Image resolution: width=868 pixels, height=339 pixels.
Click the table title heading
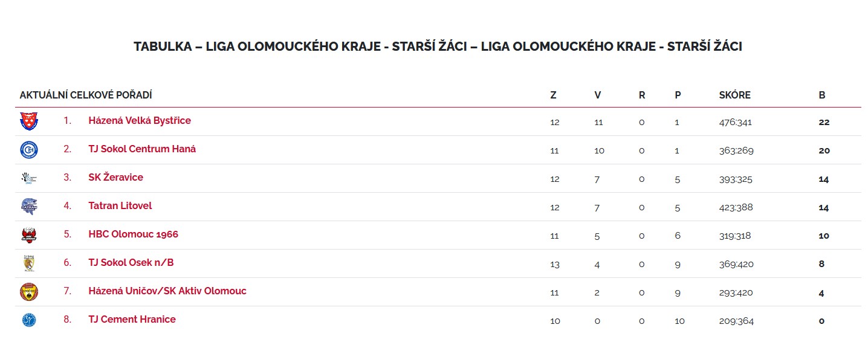438,47
